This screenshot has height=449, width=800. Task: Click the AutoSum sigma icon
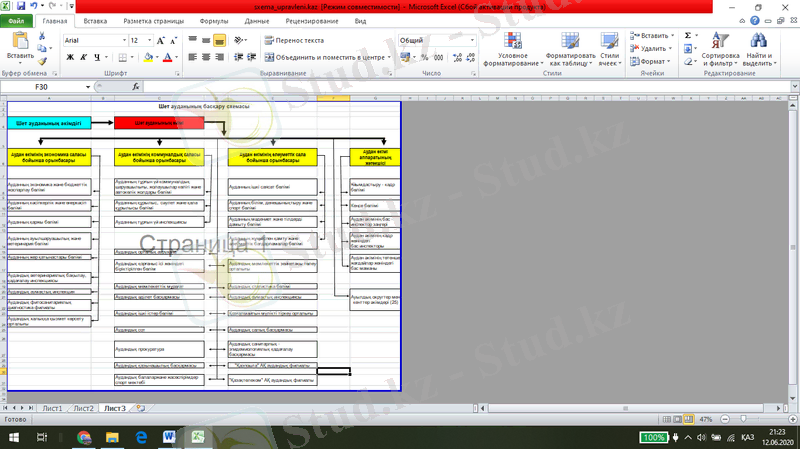point(688,35)
